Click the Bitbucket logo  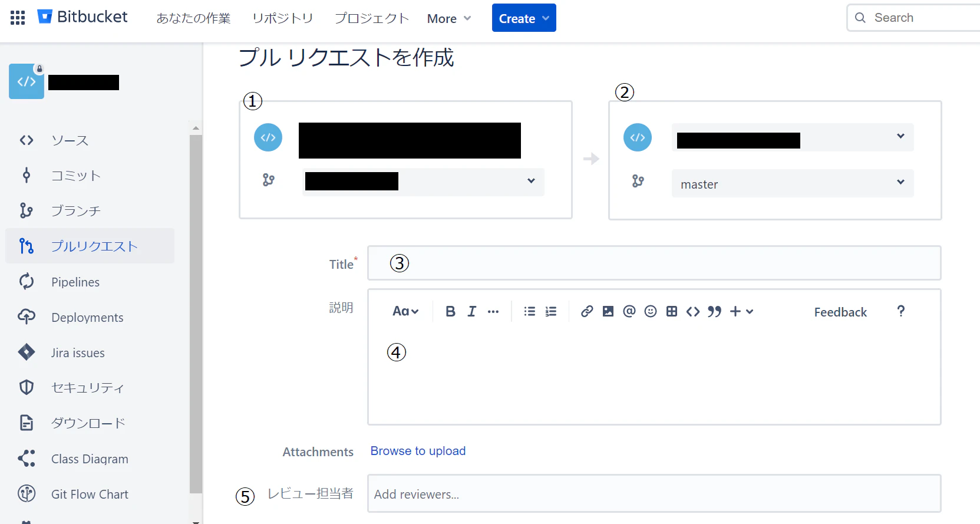coord(83,17)
